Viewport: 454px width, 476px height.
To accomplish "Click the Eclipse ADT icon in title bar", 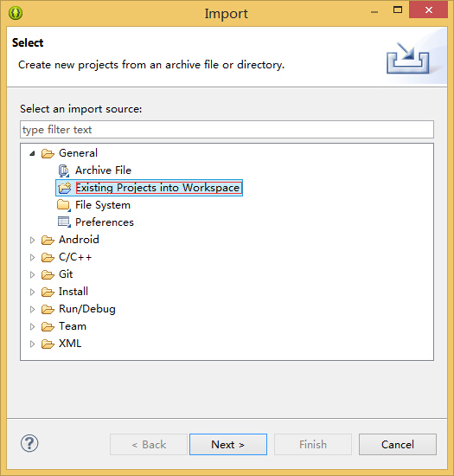I will [16, 13].
